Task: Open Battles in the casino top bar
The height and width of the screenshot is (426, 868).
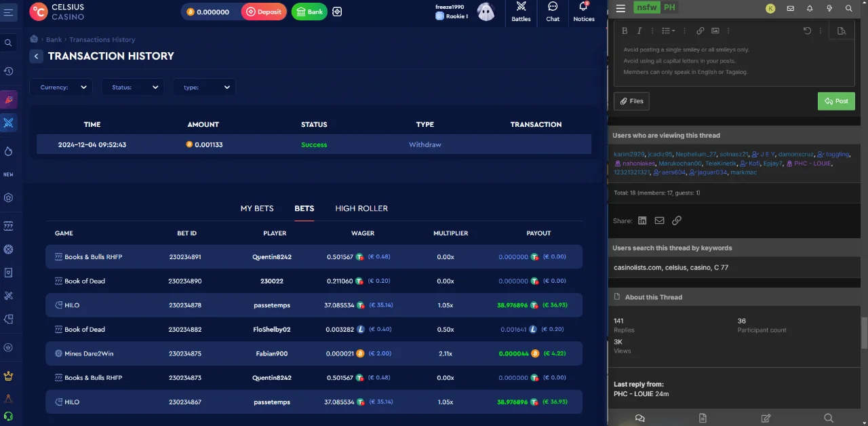Action: coord(521,12)
